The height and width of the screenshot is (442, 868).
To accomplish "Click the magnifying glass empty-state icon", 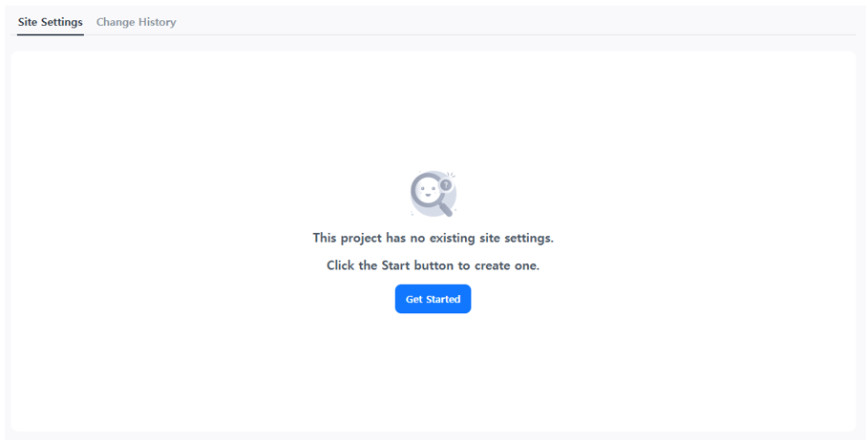I will point(433,194).
